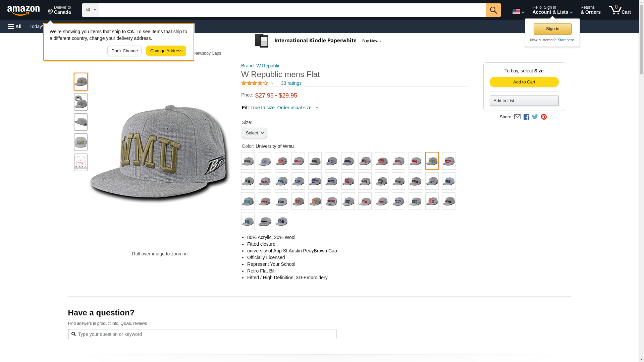Open the 33 ratings link
The image size is (644, 362).
click(x=291, y=83)
